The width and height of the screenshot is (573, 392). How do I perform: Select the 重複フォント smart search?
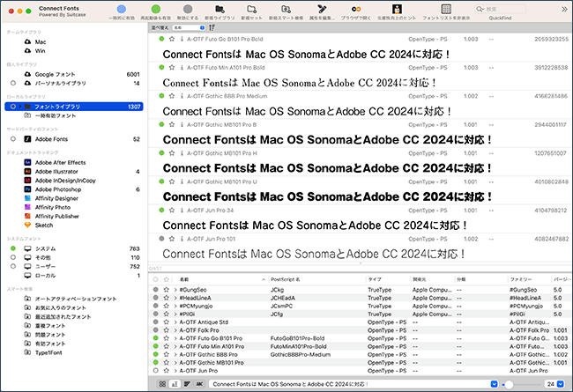coord(49,326)
